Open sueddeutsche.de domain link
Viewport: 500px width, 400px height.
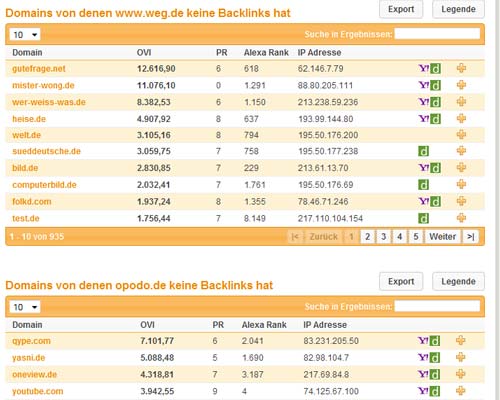(x=46, y=151)
